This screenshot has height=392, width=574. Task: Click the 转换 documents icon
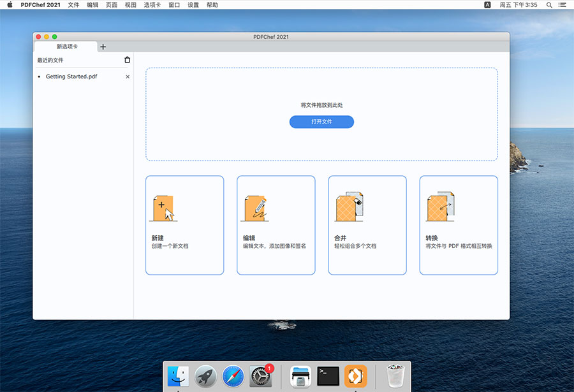pyautogui.click(x=440, y=207)
